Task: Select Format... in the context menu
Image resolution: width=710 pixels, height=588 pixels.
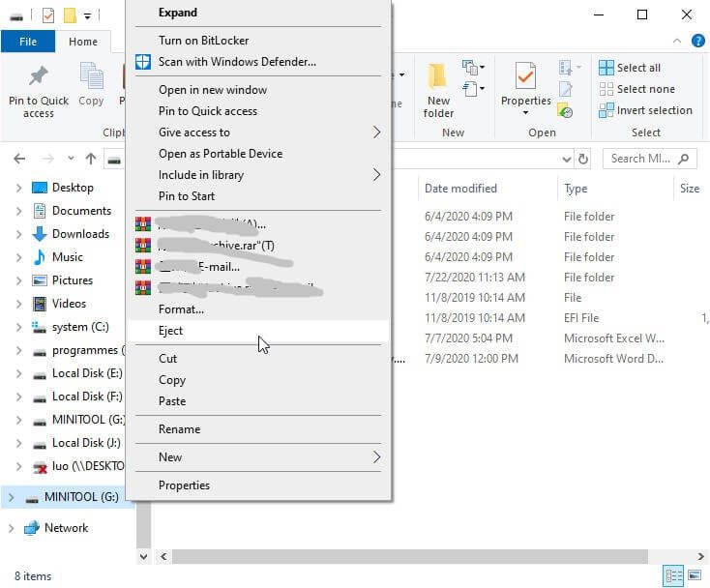Action: tap(257, 309)
